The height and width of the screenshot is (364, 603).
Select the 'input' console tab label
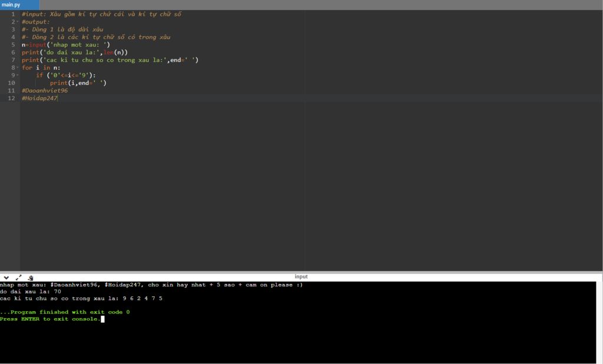tap(301, 277)
